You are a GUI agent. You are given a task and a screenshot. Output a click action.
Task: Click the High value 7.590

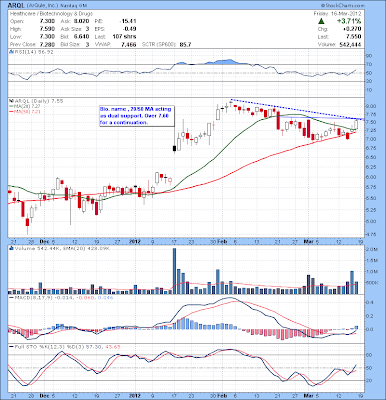[x=47, y=29]
